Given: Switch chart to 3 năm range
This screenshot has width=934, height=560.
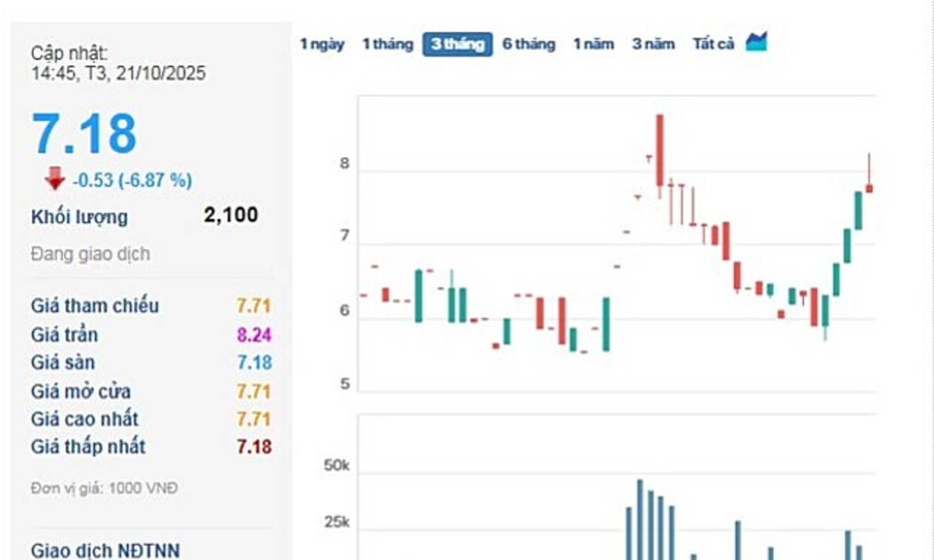Looking at the screenshot, I should coord(654,44).
